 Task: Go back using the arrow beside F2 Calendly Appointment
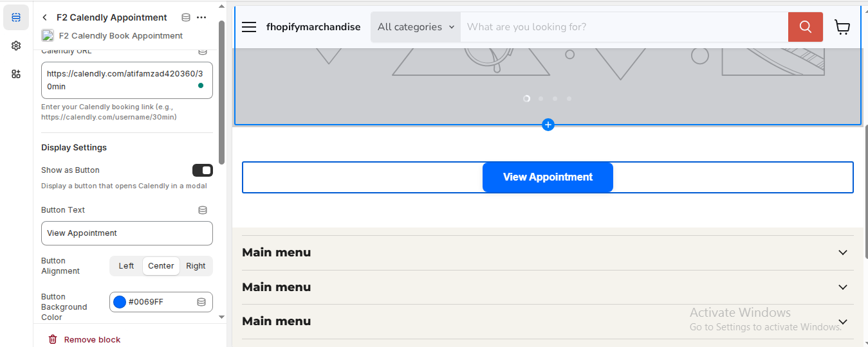(x=45, y=17)
